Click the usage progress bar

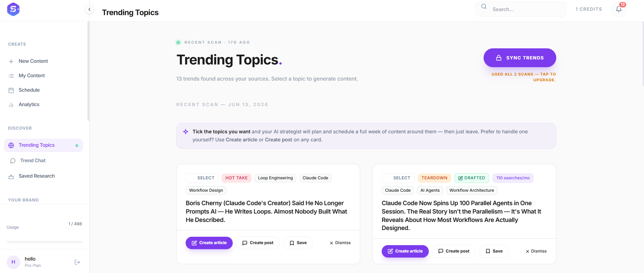click(x=44, y=242)
